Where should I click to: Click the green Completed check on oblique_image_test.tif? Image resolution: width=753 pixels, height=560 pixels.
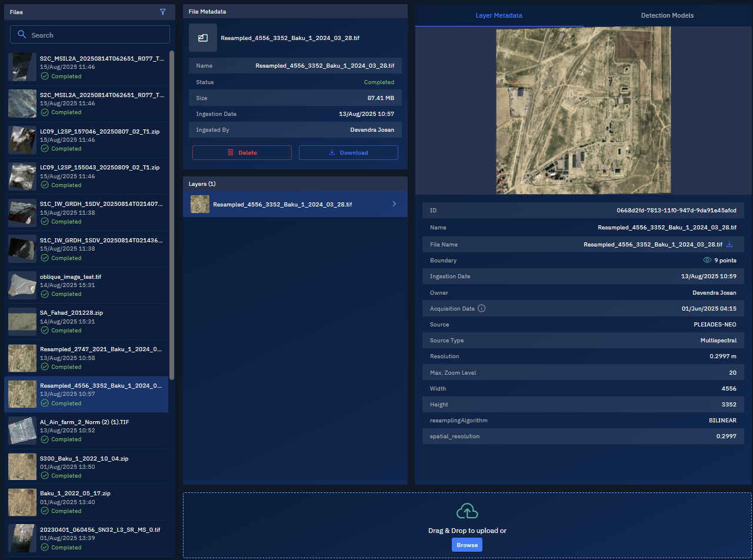[x=44, y=294]
